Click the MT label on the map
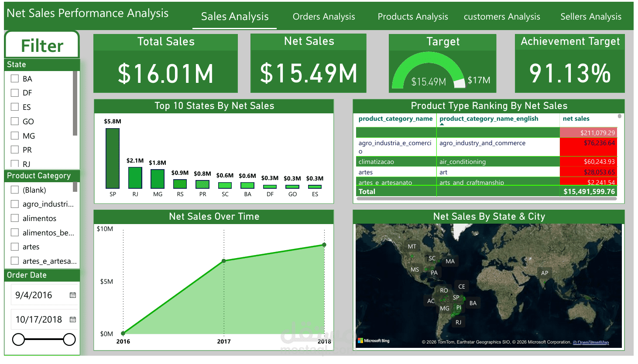Viewport: 638px width, 364px height. [x=412, y=246]
